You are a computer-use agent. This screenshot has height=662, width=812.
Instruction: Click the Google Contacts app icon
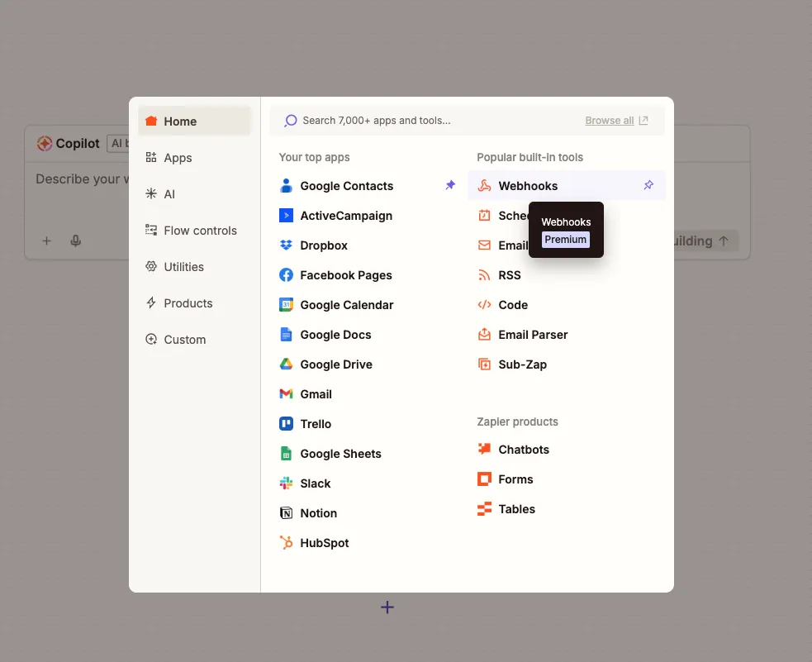point(286,185)
